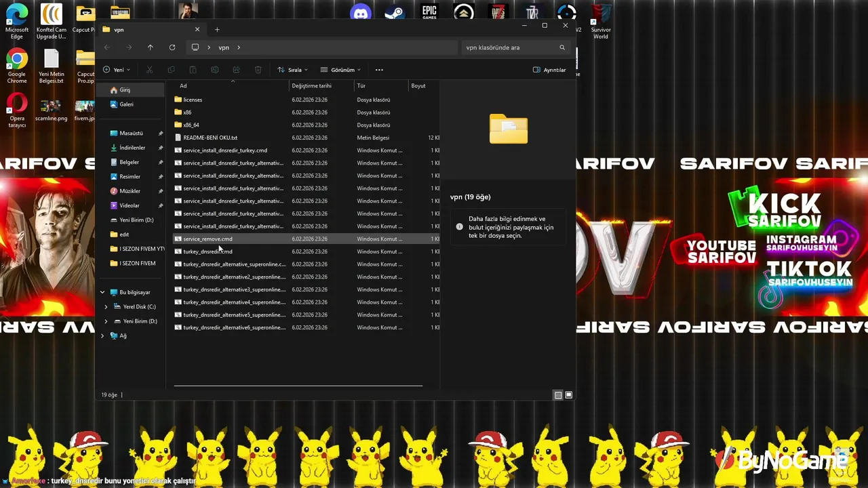Click the search magnifier icon

coord(562,47)
